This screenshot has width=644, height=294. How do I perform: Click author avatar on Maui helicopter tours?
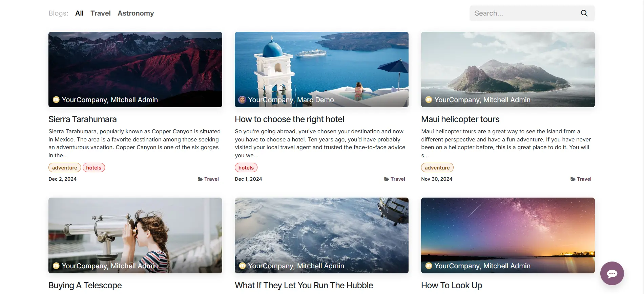429,99
